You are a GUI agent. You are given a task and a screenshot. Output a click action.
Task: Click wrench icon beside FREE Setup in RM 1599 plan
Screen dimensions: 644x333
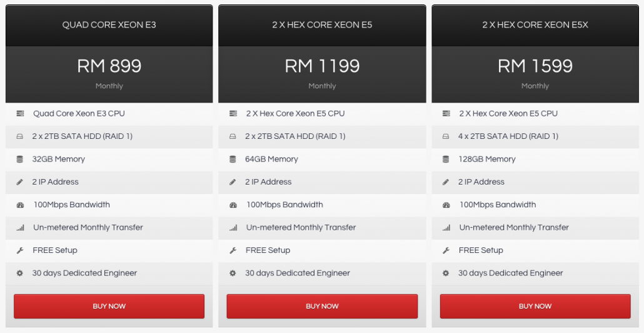[x=446, y=250]
